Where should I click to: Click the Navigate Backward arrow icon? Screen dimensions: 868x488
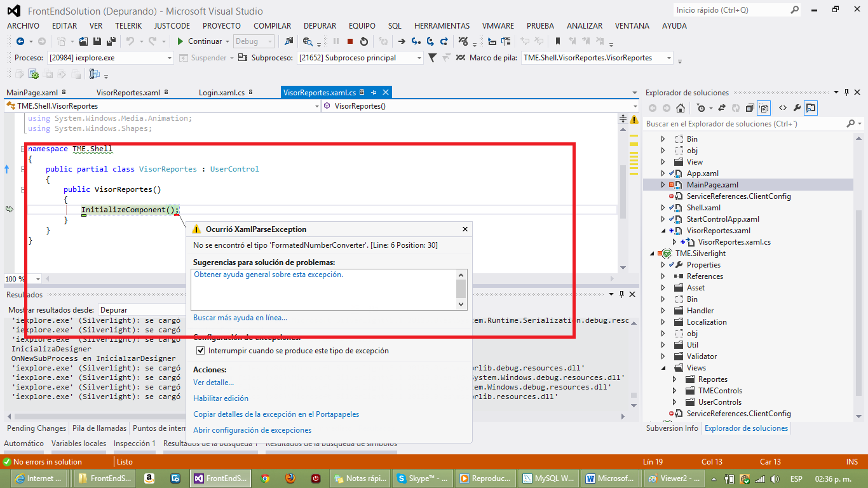pos(20,41)
